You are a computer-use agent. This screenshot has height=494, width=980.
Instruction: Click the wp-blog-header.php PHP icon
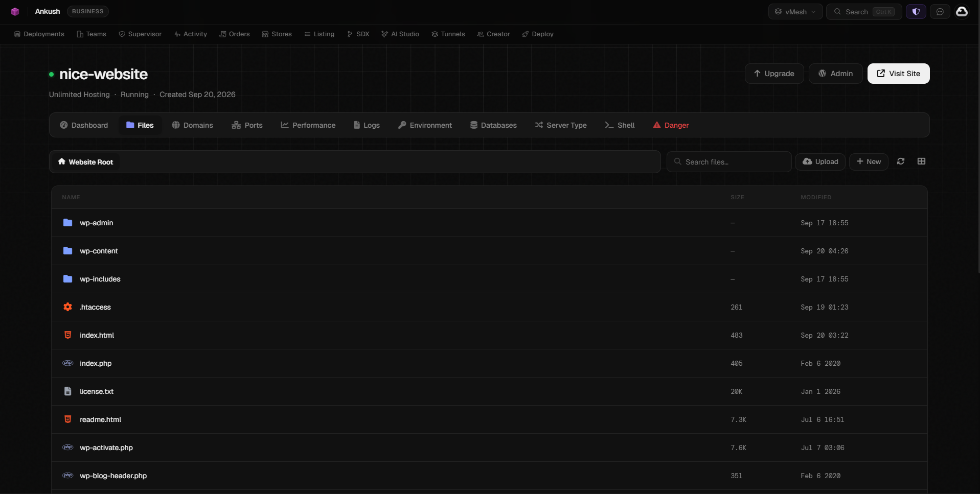click(x=67, y=476)
